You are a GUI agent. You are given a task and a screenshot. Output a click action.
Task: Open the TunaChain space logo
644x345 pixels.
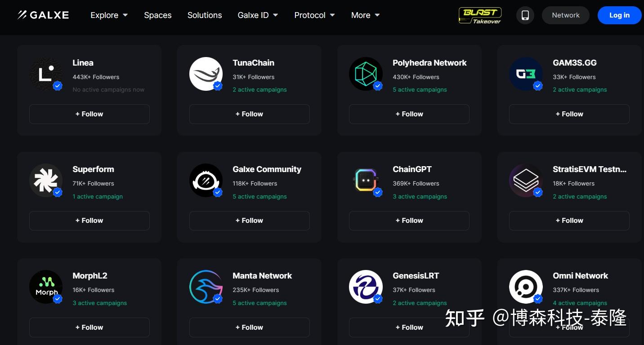click(x=206, y=74)
